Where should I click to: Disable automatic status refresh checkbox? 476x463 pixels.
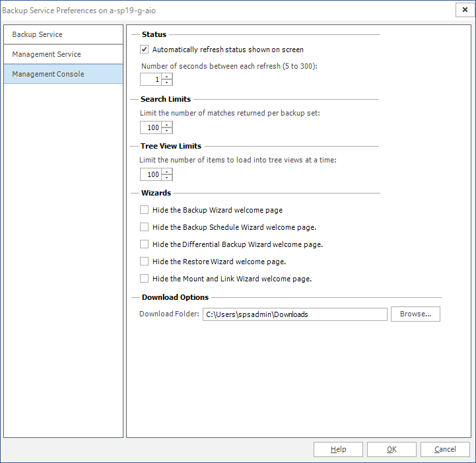click(145, 50)
